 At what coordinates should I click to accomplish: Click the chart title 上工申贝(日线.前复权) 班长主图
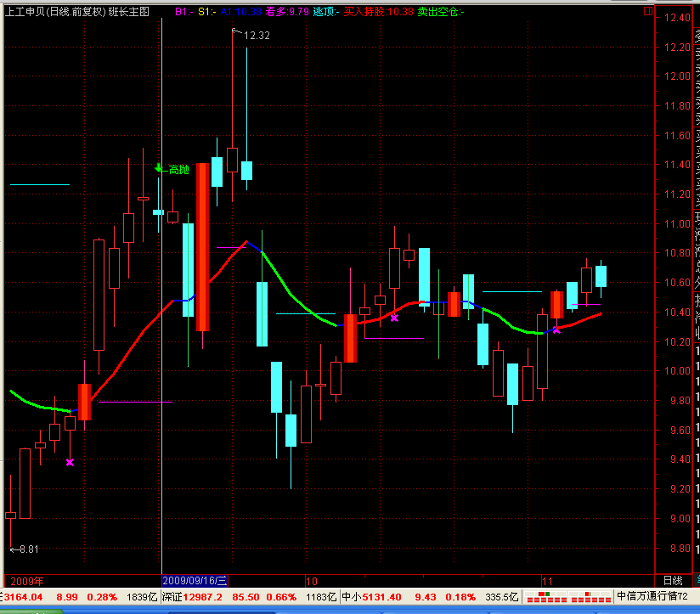pyautogui.click(x=77, y=12)
